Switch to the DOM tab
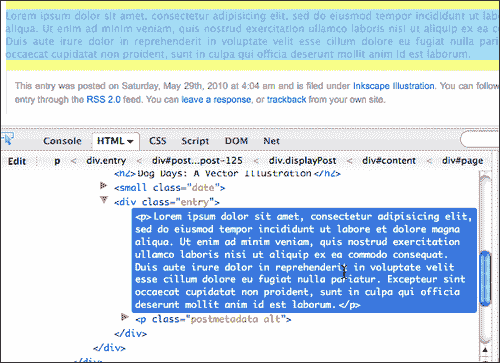 point(236,141)
